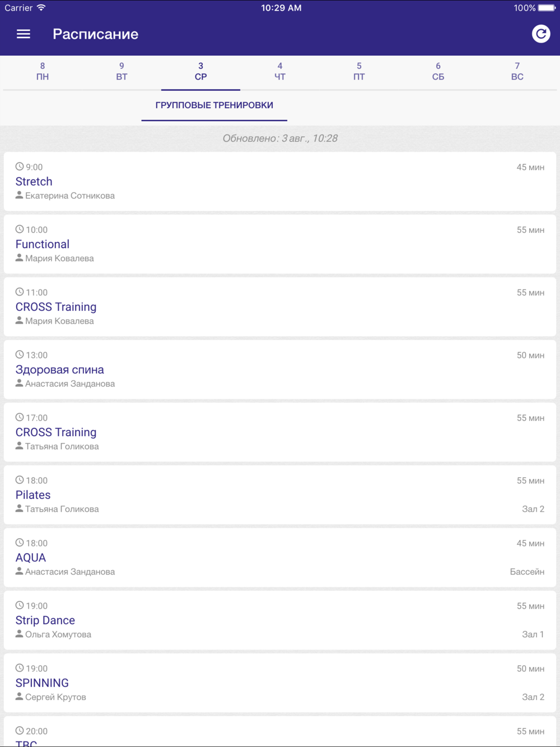Click trainer icon beside Ольга Хомутова
This screenshot has width=560, height=747.
[x=19, y=634]
